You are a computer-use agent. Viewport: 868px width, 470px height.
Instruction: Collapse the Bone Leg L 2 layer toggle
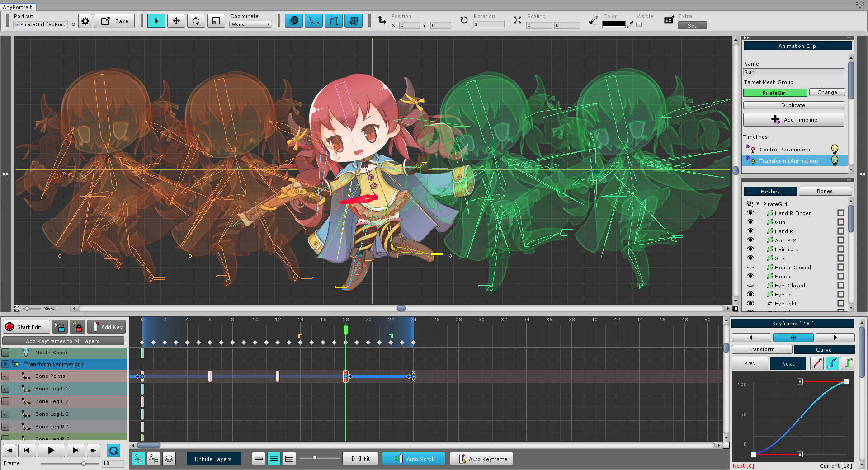(5, 401)
